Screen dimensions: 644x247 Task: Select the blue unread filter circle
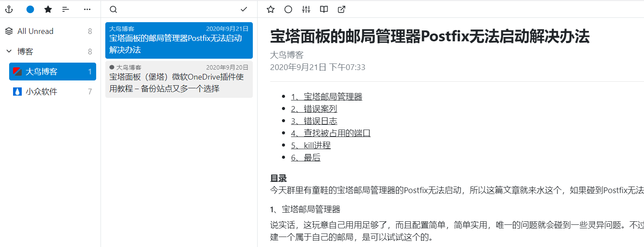[30, 9]
